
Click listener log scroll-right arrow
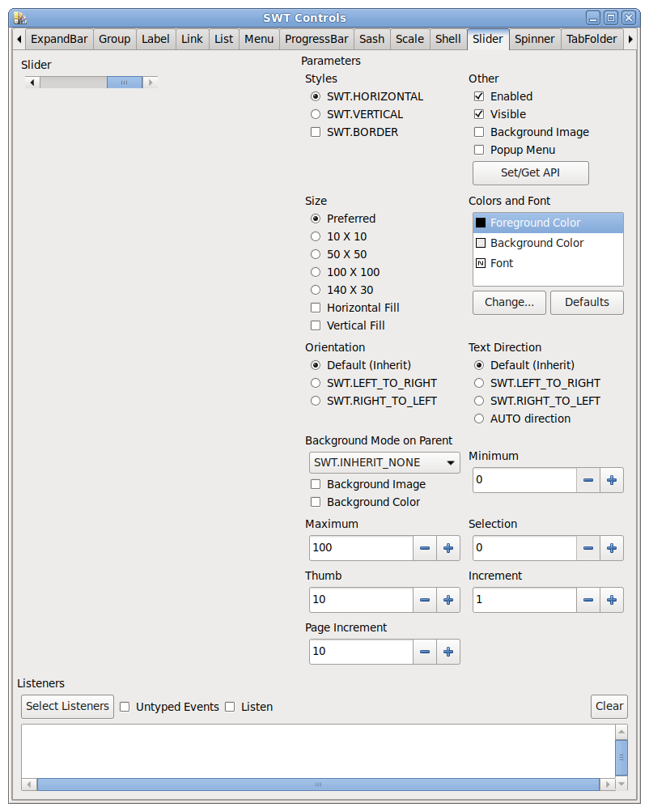coord(608,784)
